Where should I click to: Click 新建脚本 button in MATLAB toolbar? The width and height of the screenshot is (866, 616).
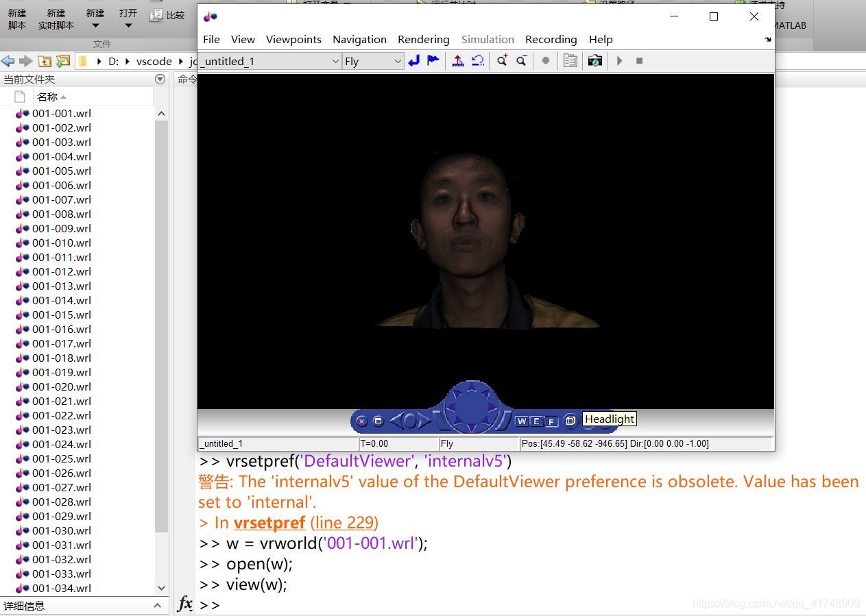(17, 19)
